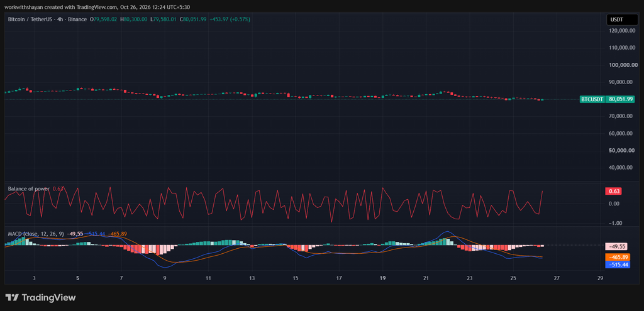The image size is (644, 311).
Task: Click the date label 15 on time axis
Action: (296, 278)
